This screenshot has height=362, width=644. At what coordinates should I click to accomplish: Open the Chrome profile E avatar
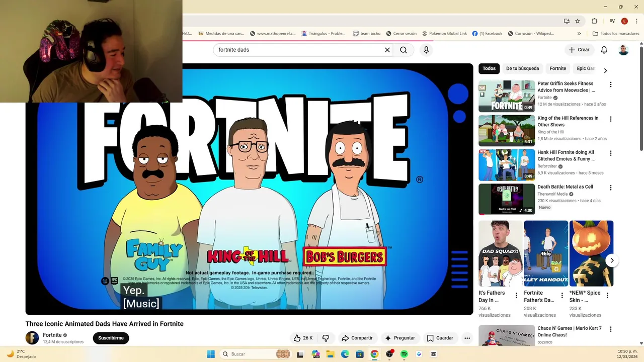point(624,21)
